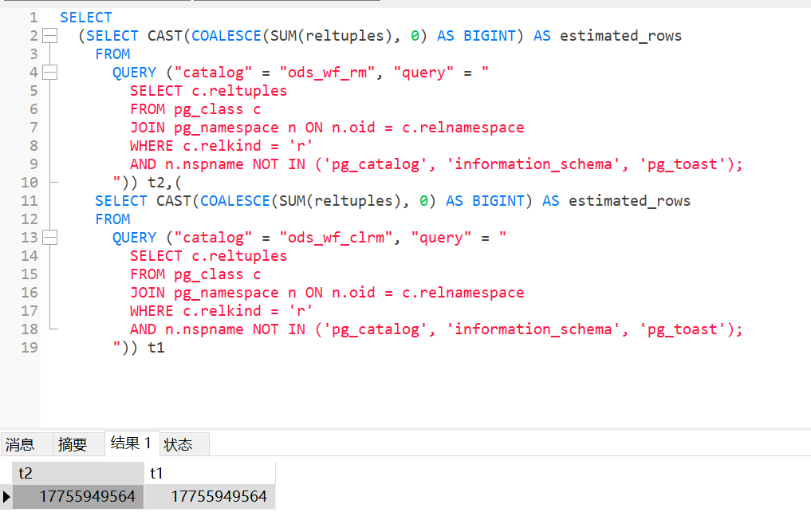Click line number 1 in the gutter
The height and width of the screenshot is (532, 811).
33,18
